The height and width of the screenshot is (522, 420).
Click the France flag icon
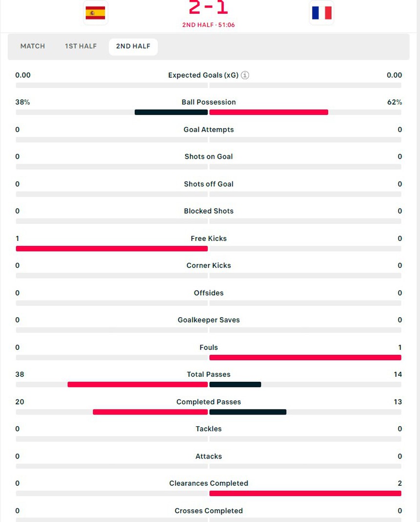pos(321,13)
